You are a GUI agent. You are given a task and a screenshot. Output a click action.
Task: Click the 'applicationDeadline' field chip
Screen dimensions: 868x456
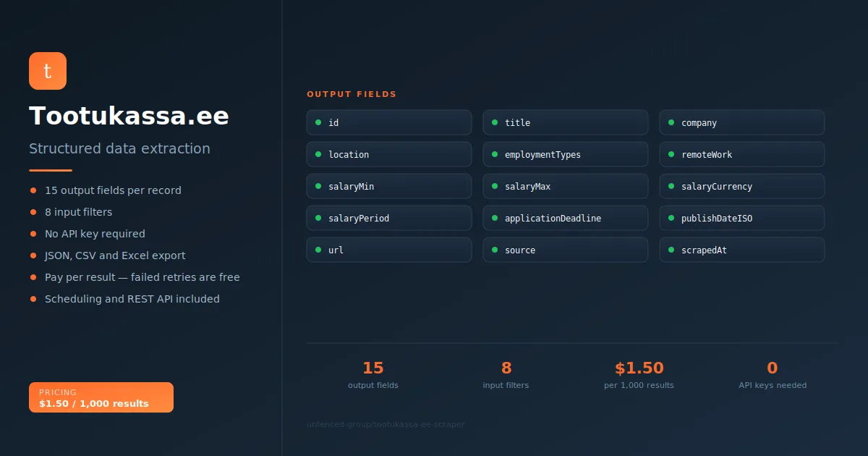(566, 219)
